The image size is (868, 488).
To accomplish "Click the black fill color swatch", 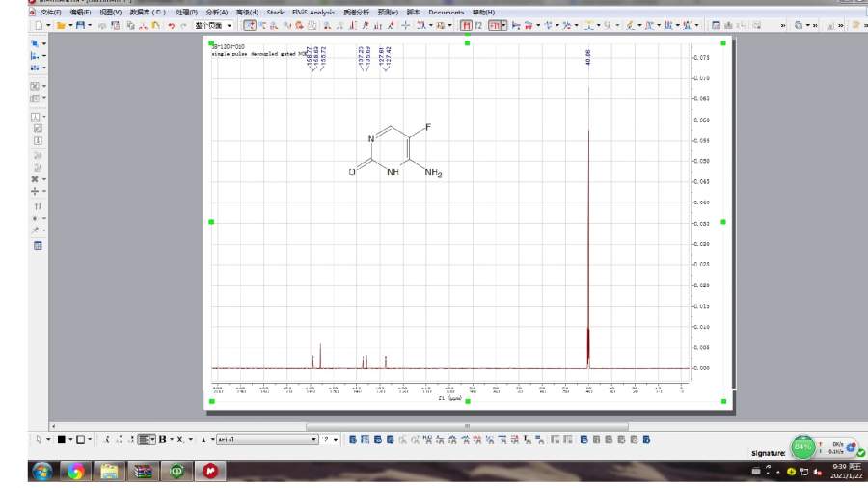I will coord(60,440).
